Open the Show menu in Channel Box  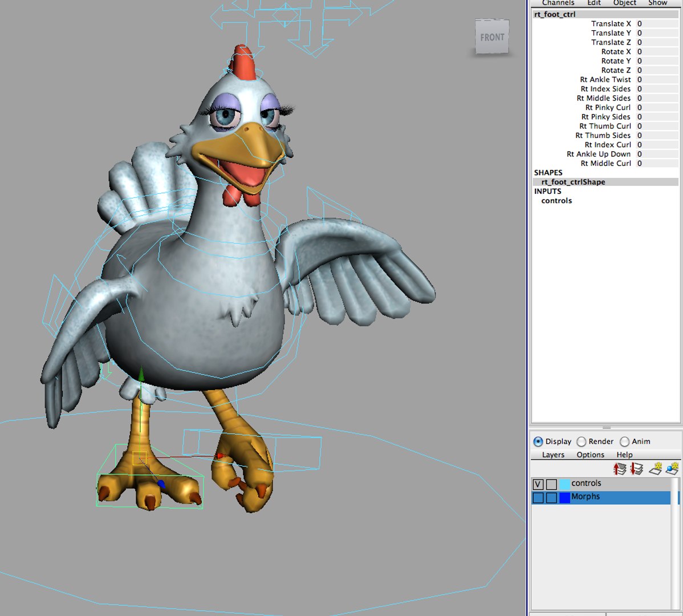click(x=657, y=3)
